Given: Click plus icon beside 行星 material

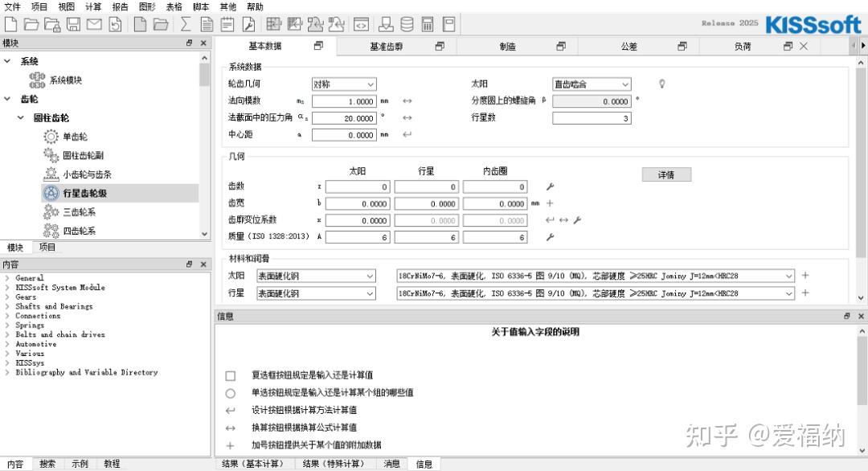Looking at the screenshot, I should [805, 293].
